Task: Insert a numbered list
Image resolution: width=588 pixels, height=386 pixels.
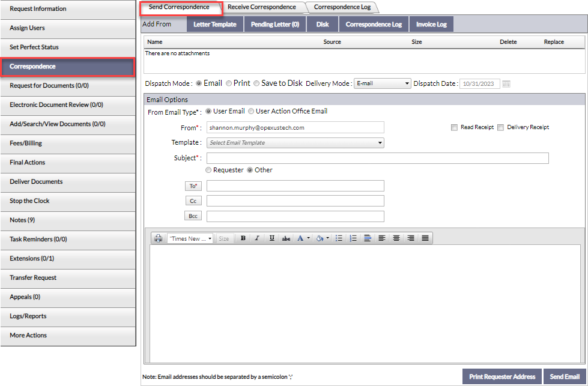Action: click(x=353, y=238)
